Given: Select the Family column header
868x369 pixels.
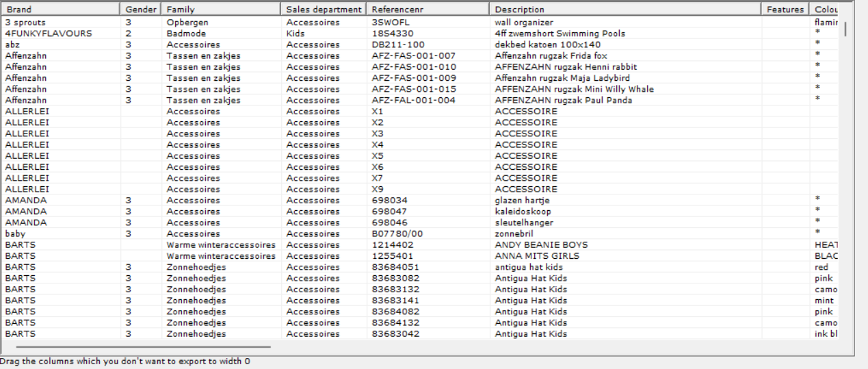Looking at the screenshot, I should point(221,10).
